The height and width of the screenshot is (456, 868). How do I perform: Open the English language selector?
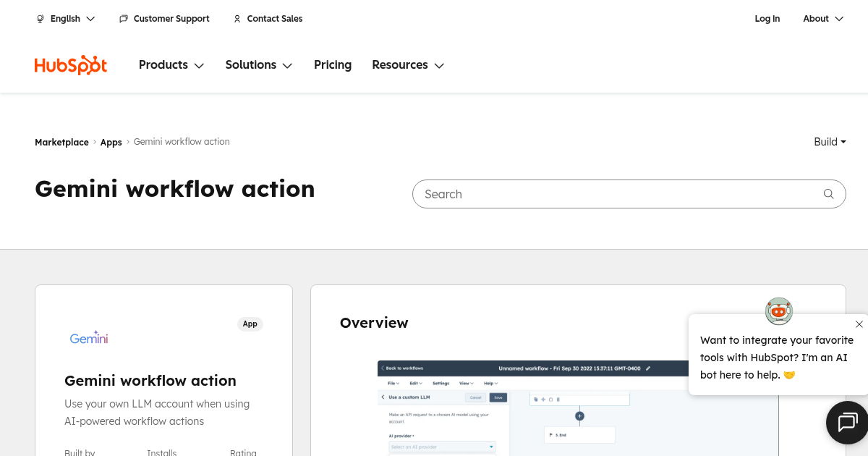(66, 19)
